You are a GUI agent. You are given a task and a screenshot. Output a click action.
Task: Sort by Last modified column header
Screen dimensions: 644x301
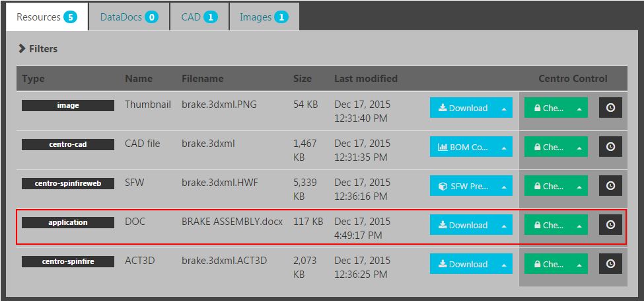[365, 79]
